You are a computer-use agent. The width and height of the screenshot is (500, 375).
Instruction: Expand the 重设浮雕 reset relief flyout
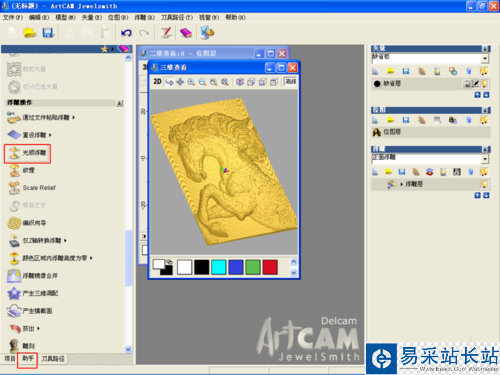coord(50,135)
